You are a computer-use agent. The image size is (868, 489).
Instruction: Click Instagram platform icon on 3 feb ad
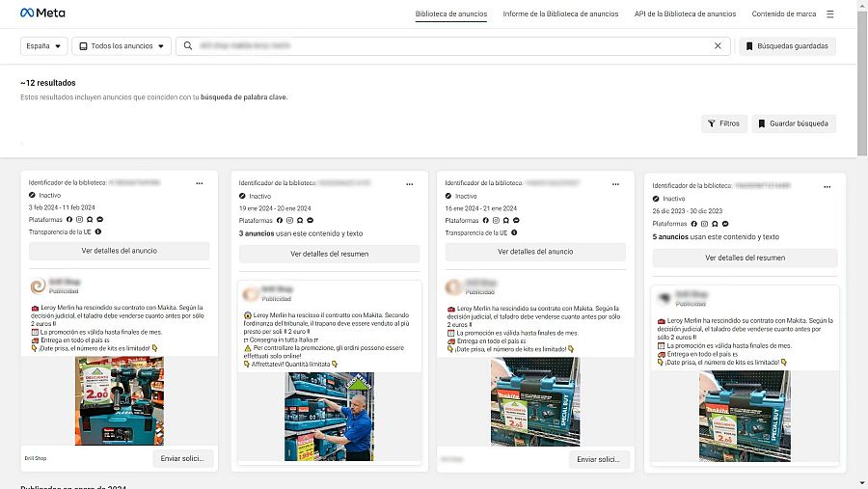coord(79,219)
